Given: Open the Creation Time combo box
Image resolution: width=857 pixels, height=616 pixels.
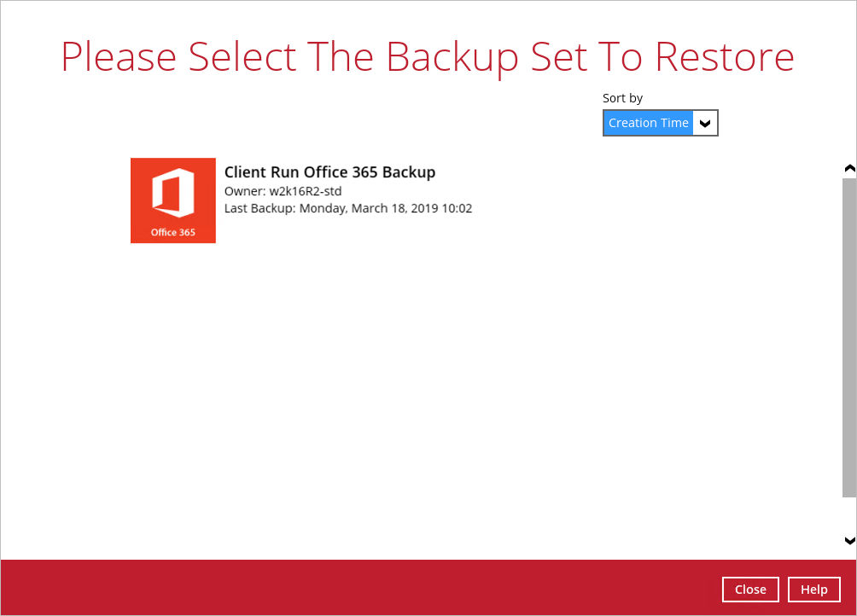Looking at the screenshot, I should pos(649,123).
